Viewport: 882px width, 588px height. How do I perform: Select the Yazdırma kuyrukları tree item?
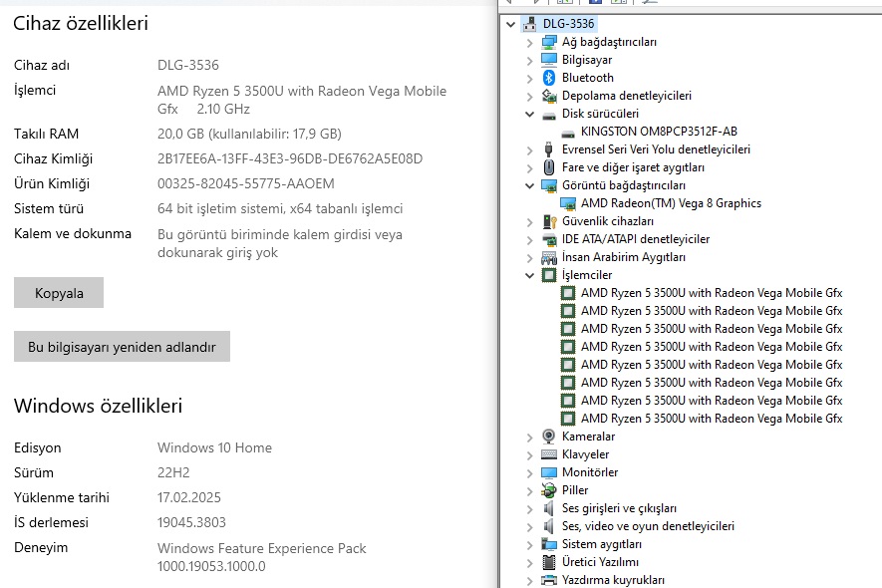point(612,580)
